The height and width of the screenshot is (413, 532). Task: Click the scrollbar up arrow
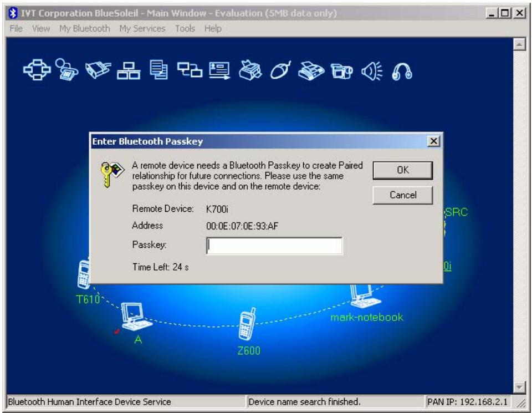[519, 44]
